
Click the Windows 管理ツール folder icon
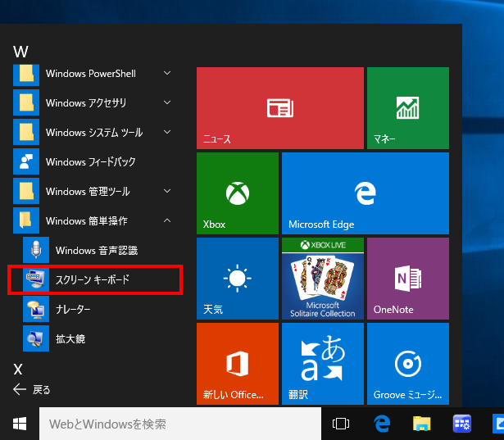(x=26, y=191)
